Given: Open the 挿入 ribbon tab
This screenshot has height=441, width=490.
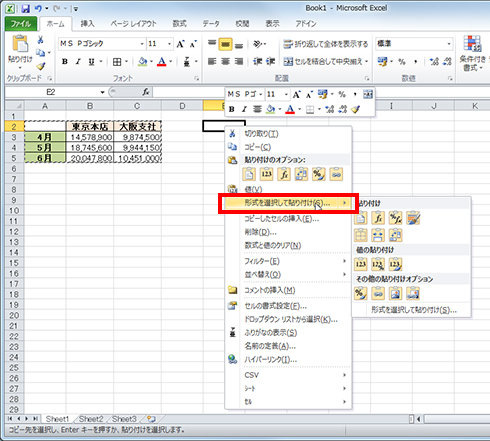Looking at the screenshot, I should tap(87, 24).
